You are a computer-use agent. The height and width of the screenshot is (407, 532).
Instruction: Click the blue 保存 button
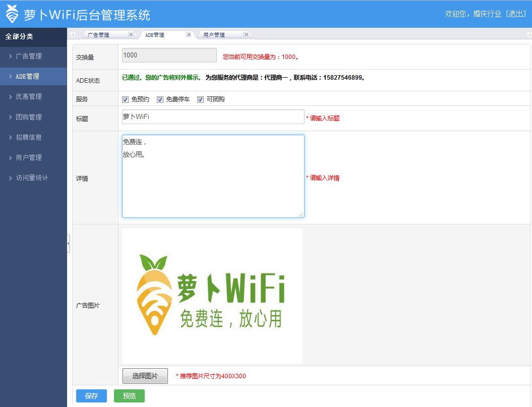pyautogui.click(x=91, y=396)
